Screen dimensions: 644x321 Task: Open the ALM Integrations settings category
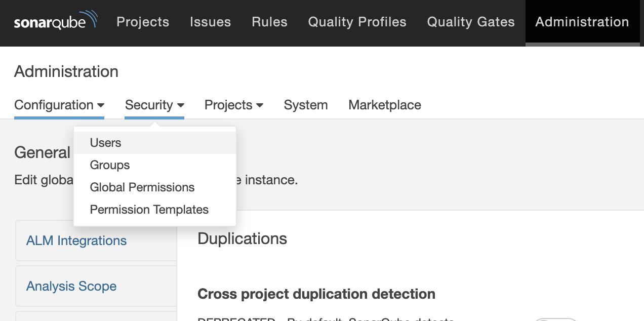point(76,240)
